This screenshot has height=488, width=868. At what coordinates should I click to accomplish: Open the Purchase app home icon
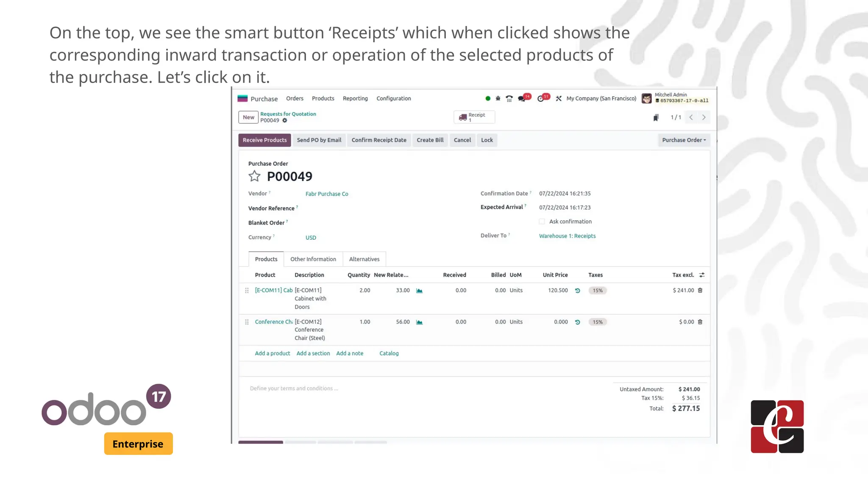(242, 98)
